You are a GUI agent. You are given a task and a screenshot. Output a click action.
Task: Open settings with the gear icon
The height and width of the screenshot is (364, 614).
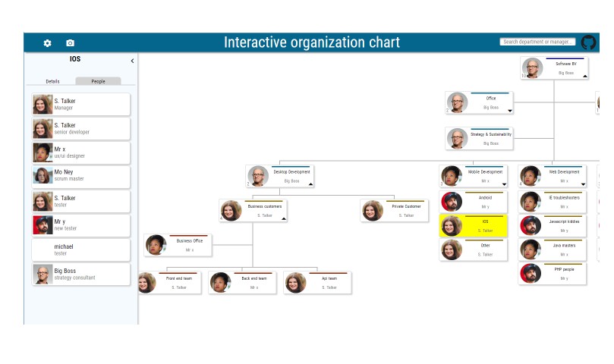tap(48, 43)
